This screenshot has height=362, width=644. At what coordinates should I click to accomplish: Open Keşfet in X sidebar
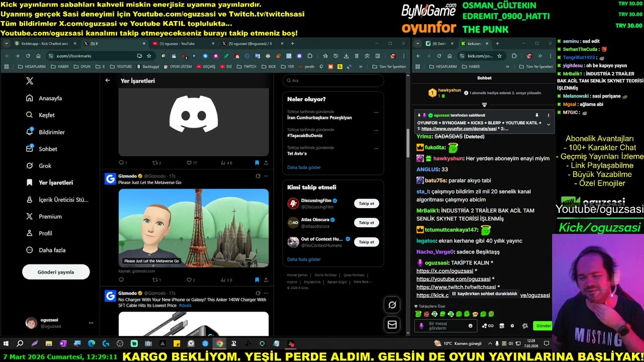[40, 115]
